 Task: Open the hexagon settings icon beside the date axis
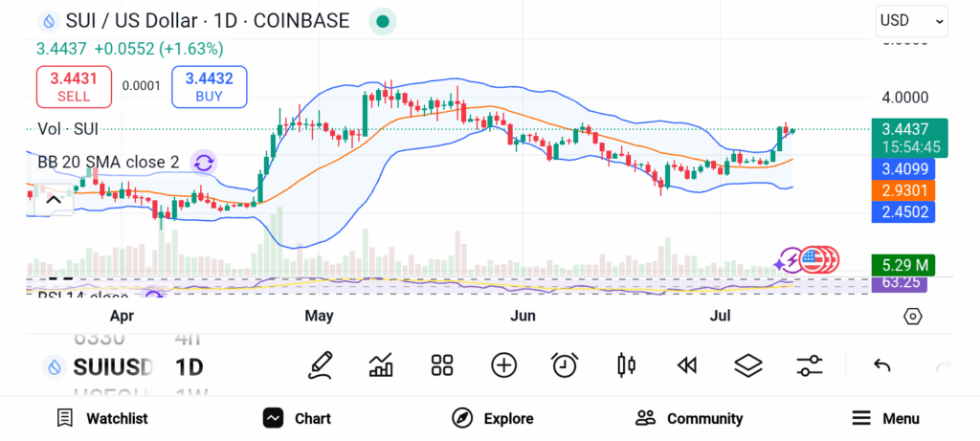tap(912, 316)
